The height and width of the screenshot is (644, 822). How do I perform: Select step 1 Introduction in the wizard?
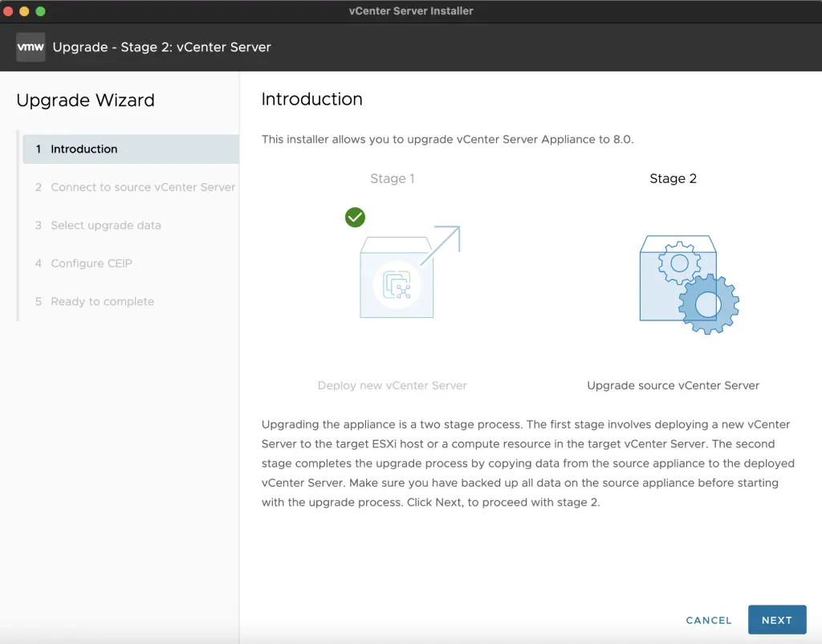click(83, 149)
